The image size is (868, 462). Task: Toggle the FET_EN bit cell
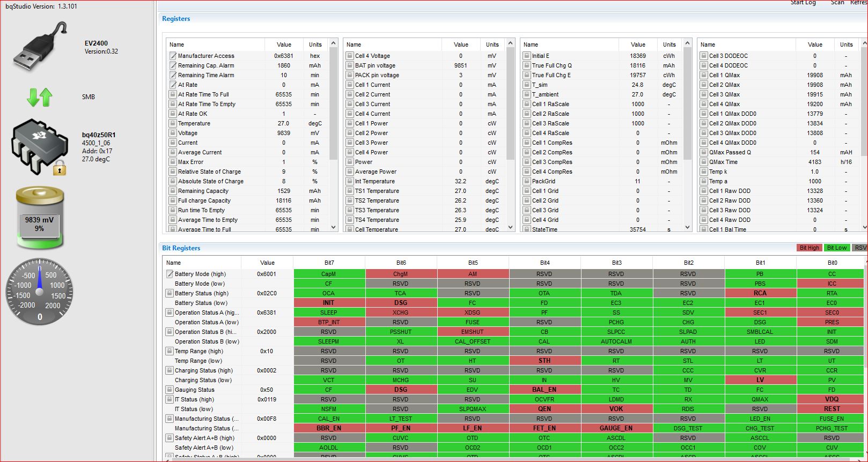pos(544,428)
